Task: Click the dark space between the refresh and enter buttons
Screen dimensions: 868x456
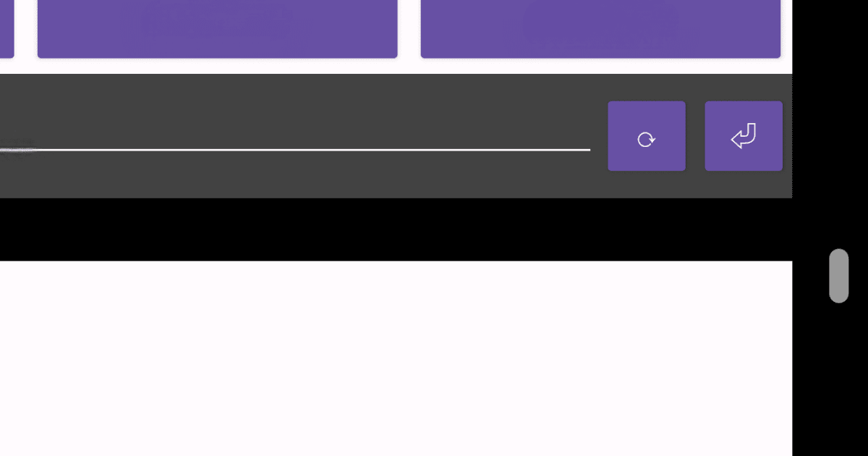Action: pos(695,136)
